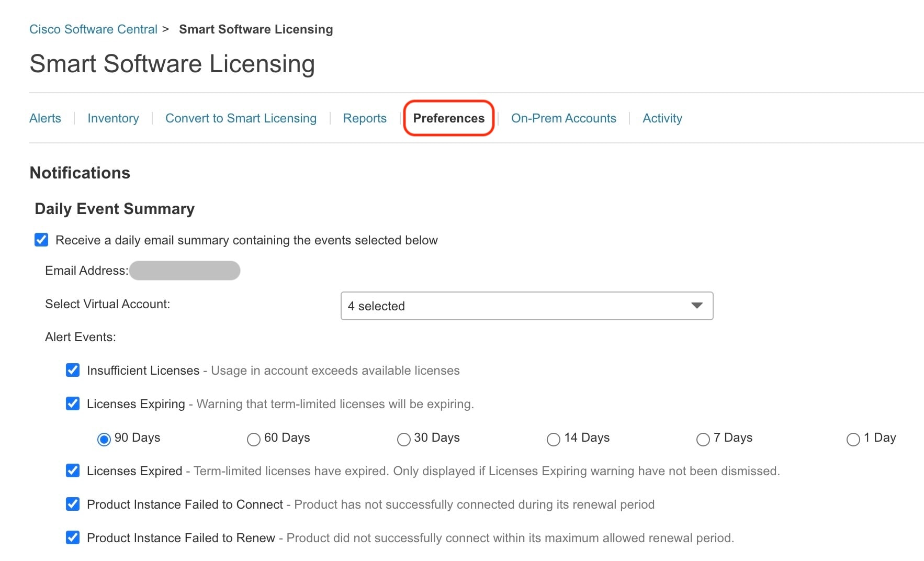This screenshot has height=561, width=924.
Task: Open Convert to Smart Licensing tab
Action: click(241, 118)
